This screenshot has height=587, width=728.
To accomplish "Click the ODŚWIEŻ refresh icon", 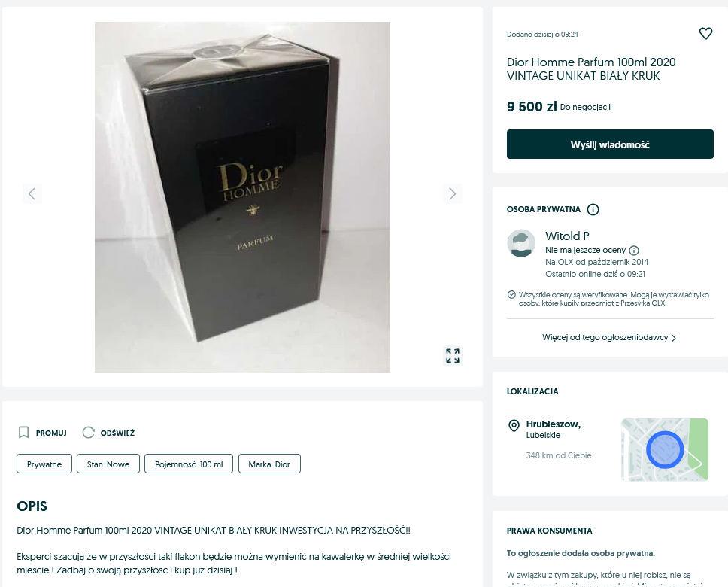I will pos(88,433).
